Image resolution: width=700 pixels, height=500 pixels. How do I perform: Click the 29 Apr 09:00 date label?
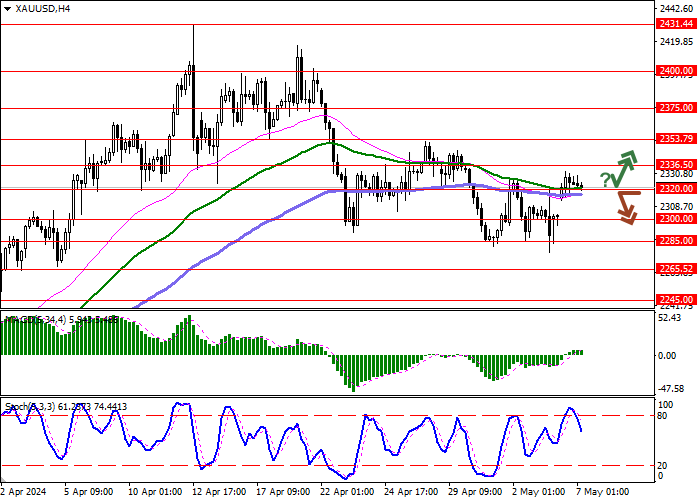tap(476, 492)
